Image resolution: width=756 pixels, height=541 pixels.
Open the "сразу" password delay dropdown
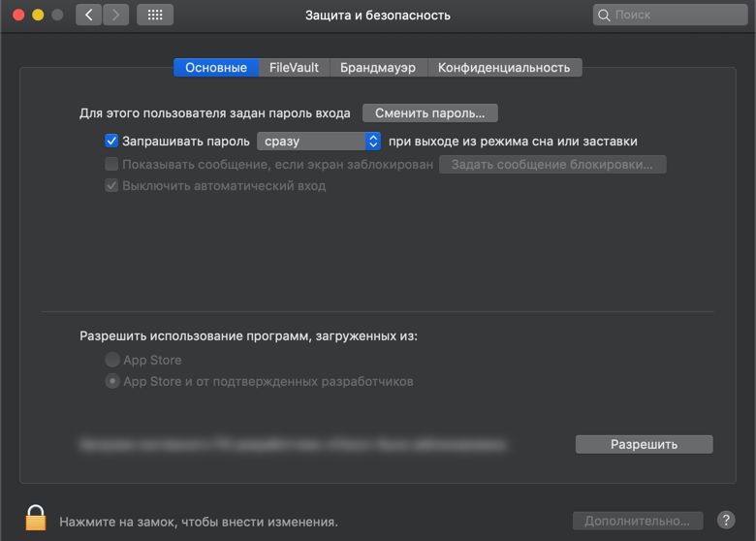[x=319, y=142]
